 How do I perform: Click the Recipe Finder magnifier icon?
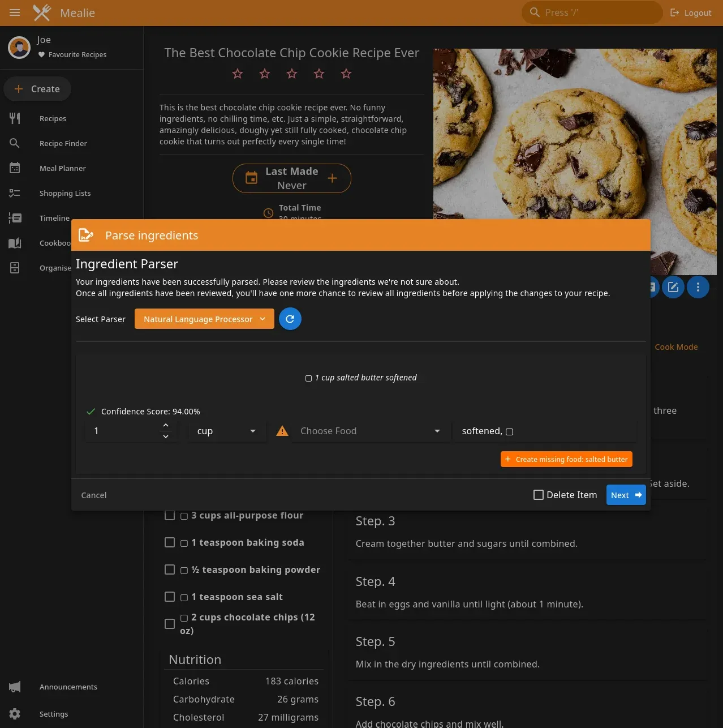click(x=15, y=143)
